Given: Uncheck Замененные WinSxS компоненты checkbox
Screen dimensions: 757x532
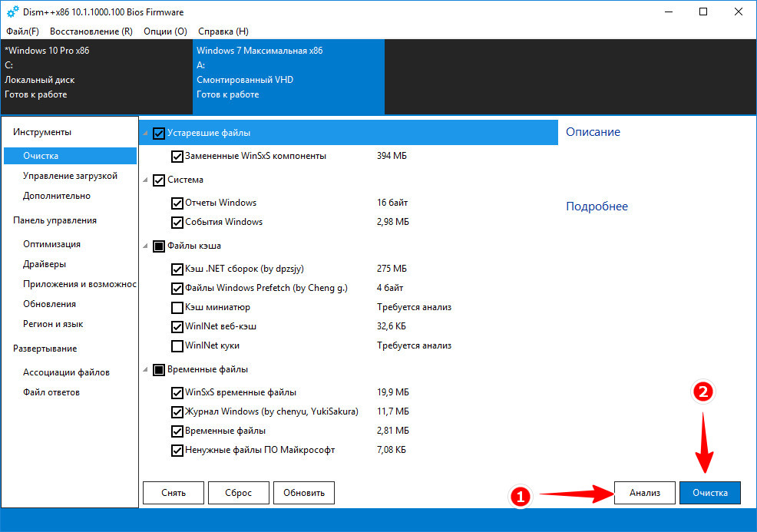Looking at the screenshot, I should [x=177, y=157].
